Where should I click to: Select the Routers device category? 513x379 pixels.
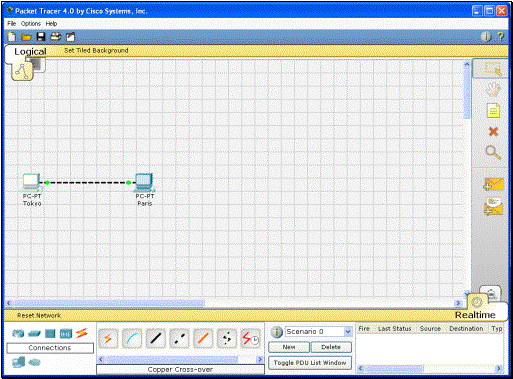[x=18, y=333]
